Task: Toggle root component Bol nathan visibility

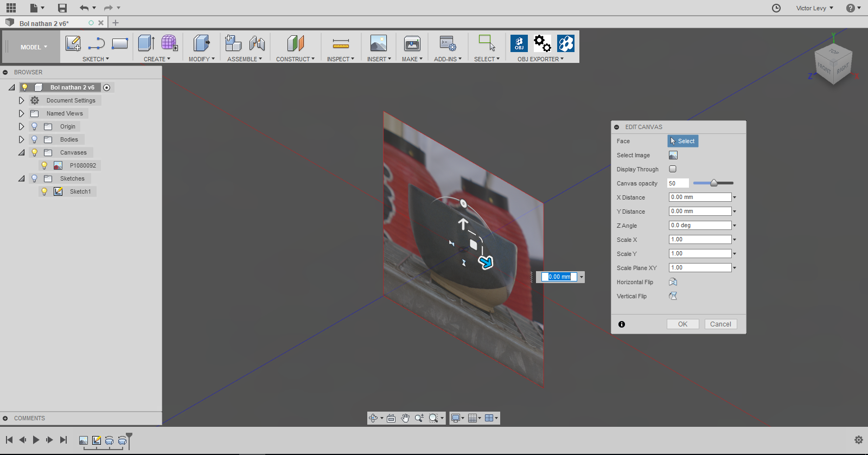Action: 24,87
